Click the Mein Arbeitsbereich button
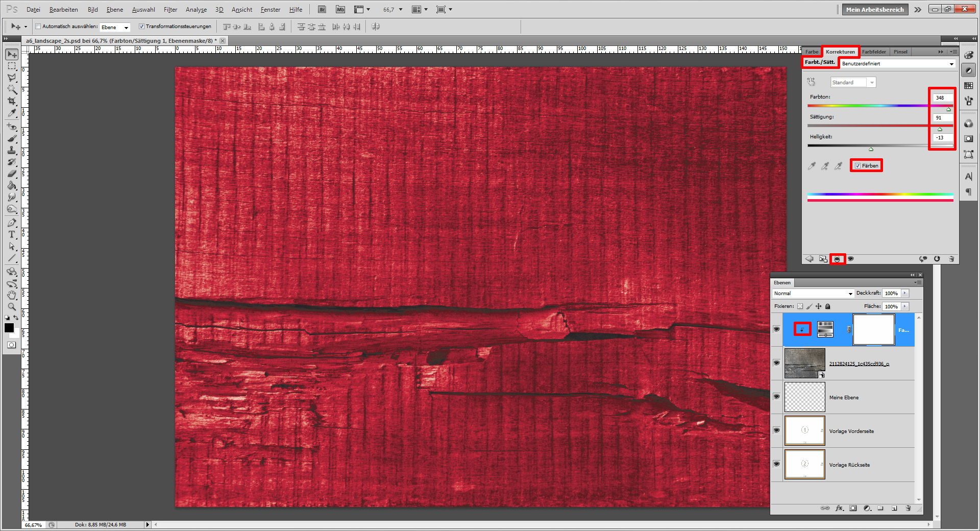The width and height of the screenshot is (980, 531). click(874, 9)
